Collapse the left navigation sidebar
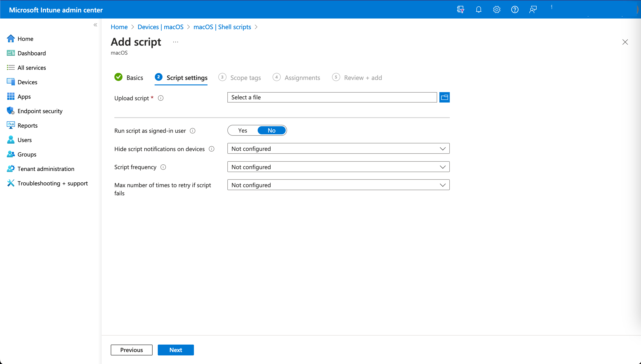 point(95,25)
